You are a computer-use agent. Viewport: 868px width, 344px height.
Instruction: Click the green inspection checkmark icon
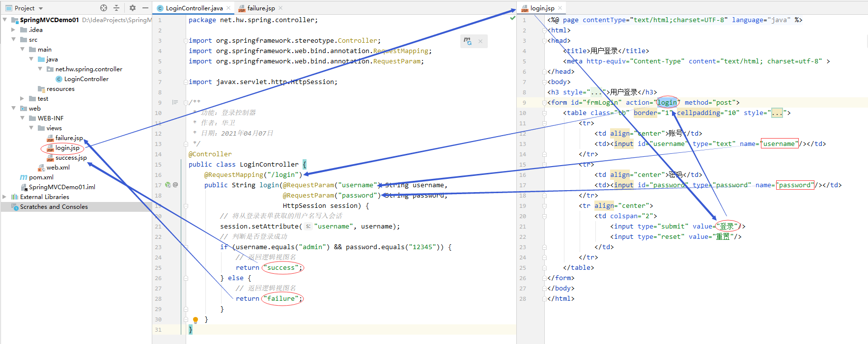pos(512,18)
